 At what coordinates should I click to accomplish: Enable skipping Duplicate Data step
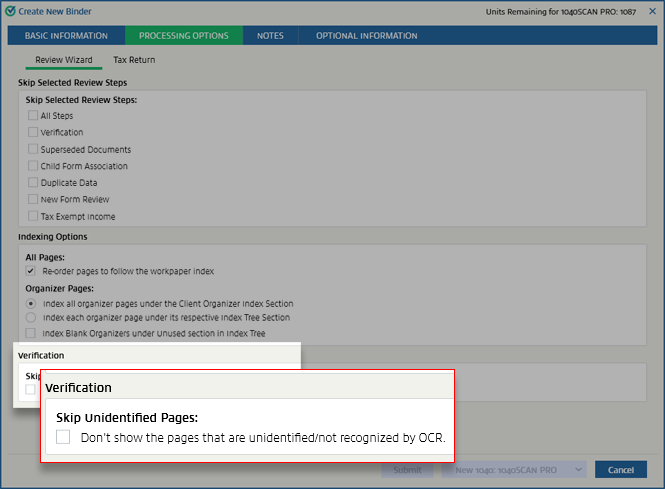pos(33,183)
